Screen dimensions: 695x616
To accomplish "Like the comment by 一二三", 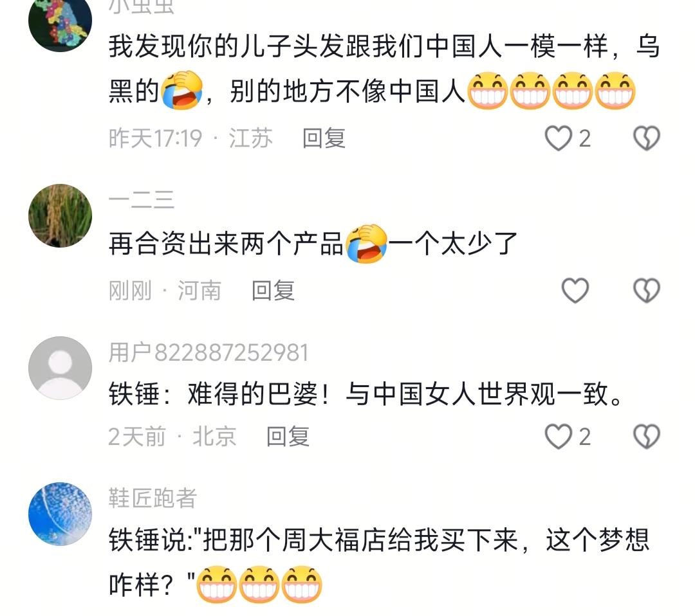I will [x=575, y=291].
